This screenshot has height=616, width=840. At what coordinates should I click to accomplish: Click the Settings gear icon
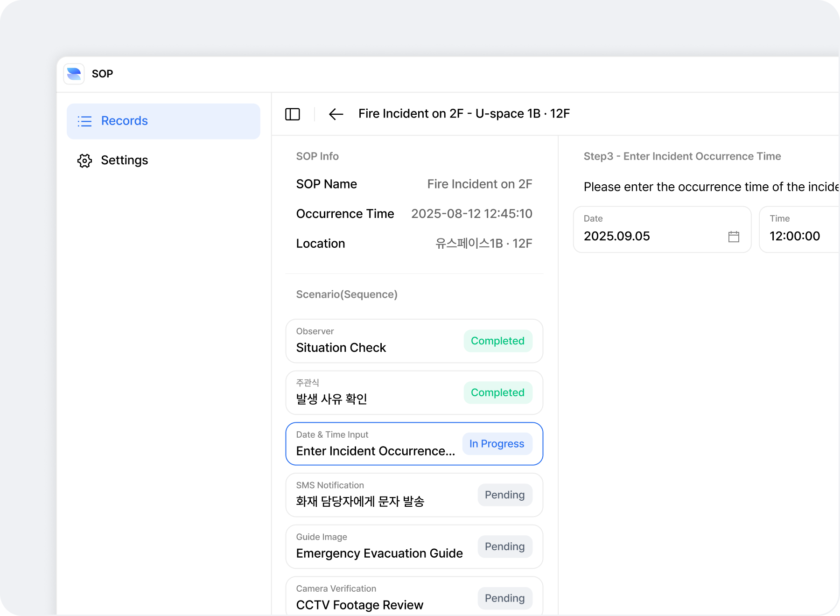pyautogui.click(x=84, y=161)
